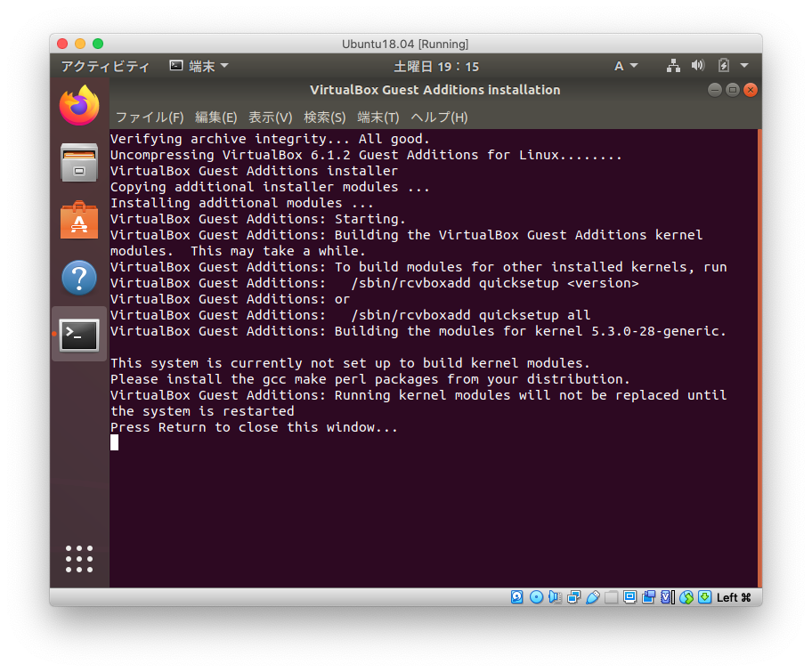The height and width of the screenshot is (672, 812).
Task: Click the network icon in Ubuntu top bar
Action: tap(673, 66)
